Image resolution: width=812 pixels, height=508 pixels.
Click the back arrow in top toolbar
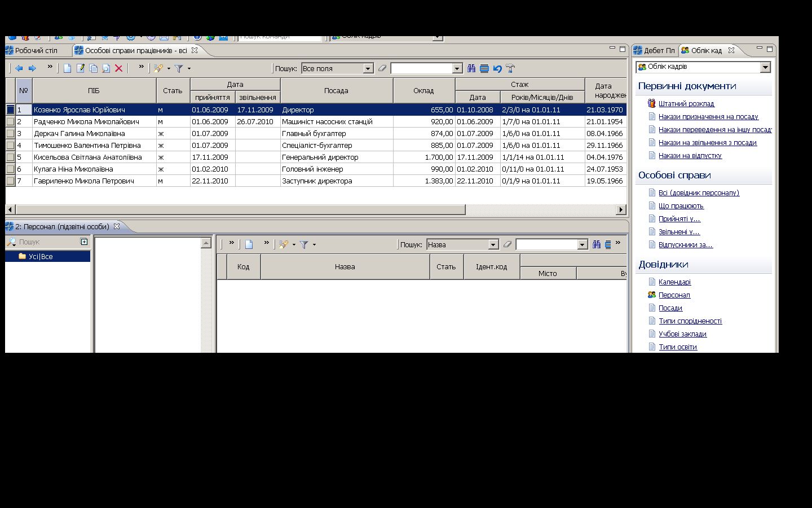coord(19,68)
